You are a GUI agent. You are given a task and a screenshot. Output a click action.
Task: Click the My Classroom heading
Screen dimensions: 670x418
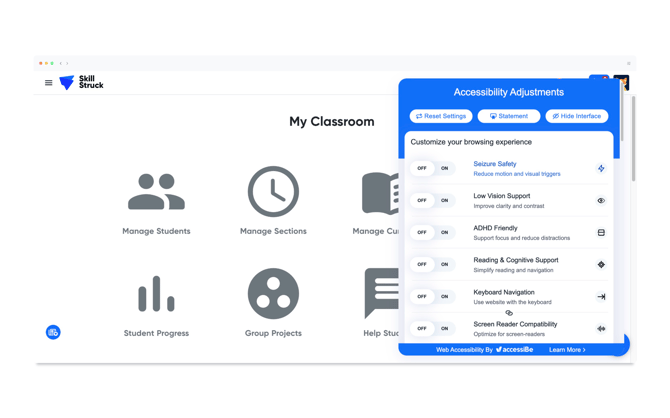[332, 122]
